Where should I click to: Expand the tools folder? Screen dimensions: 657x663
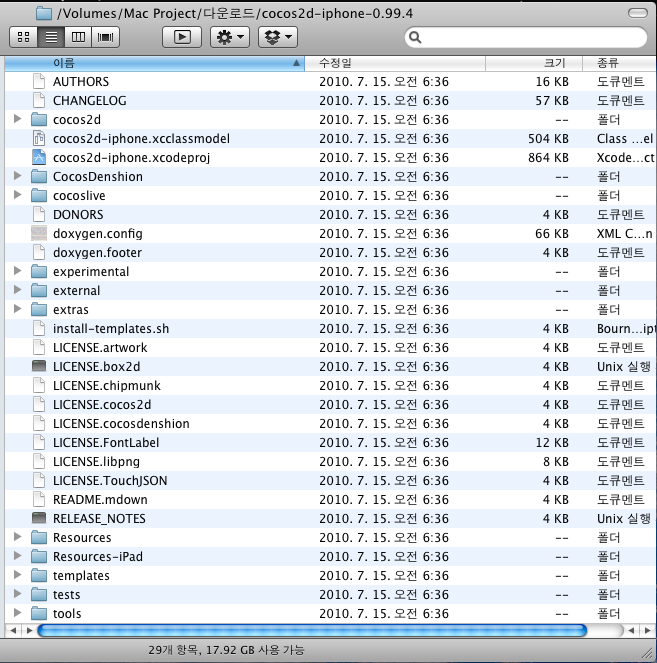point(17,613)
